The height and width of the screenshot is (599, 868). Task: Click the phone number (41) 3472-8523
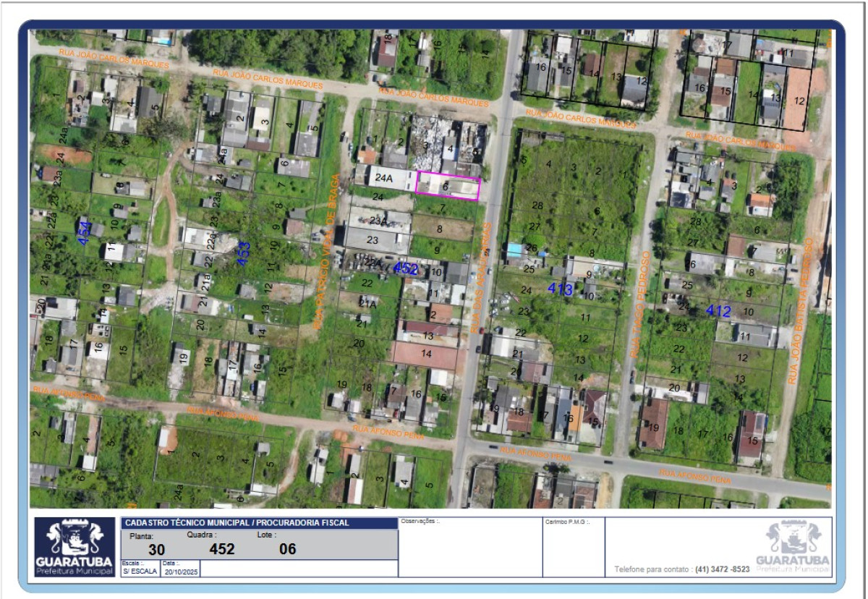[723, 569]
